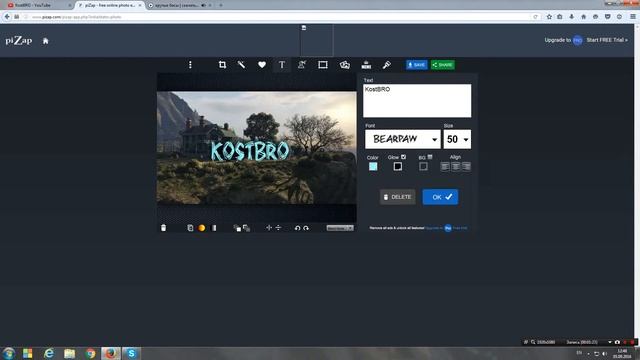Open the three-dot more options menu
This screenshot has width=640, height=360.
pyautogui.click(x=190, y=65)
